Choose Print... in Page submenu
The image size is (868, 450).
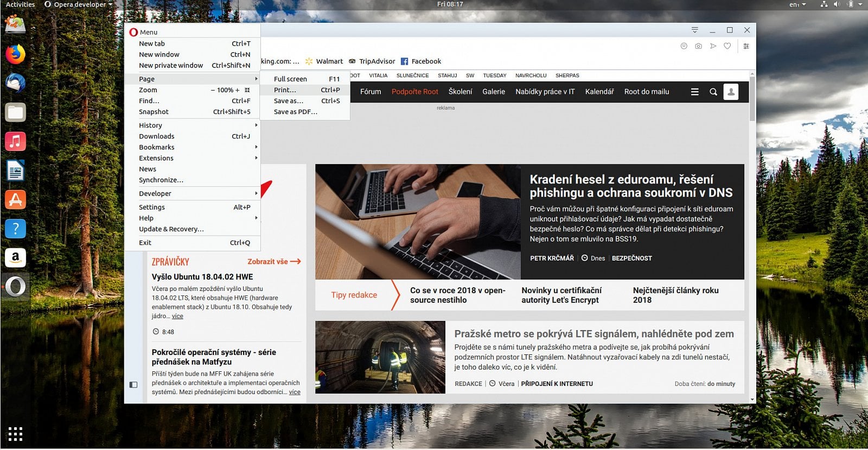pyautogui.click(x=305, y=90)
